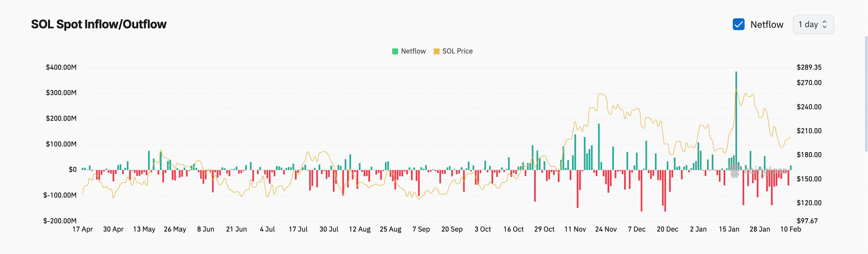
Task: Click the vertical scrollbar on the right edge
Action: (x=866, y=94)
